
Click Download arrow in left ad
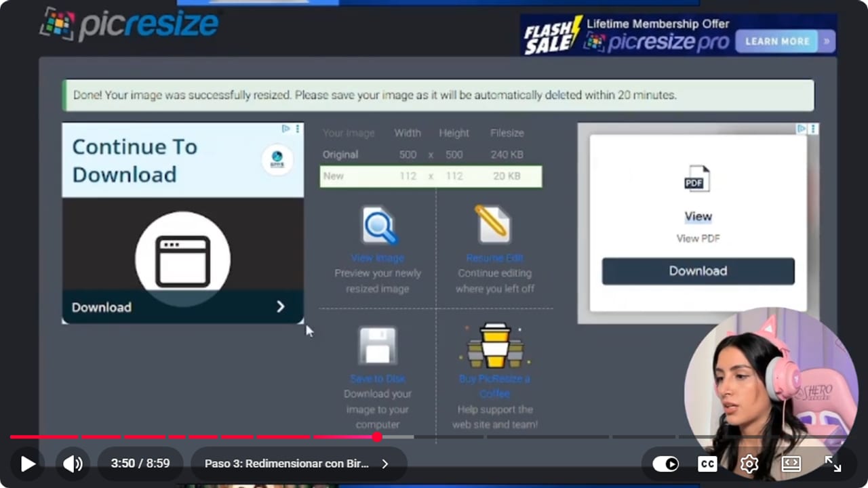(281, 307)
